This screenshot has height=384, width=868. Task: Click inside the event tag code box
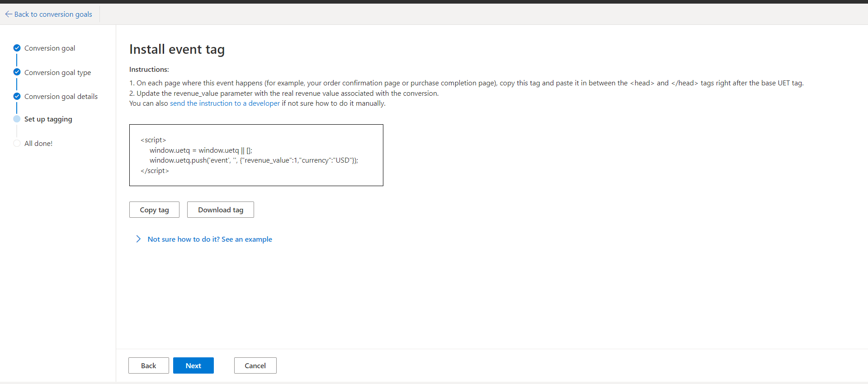[x=256, y=155]
